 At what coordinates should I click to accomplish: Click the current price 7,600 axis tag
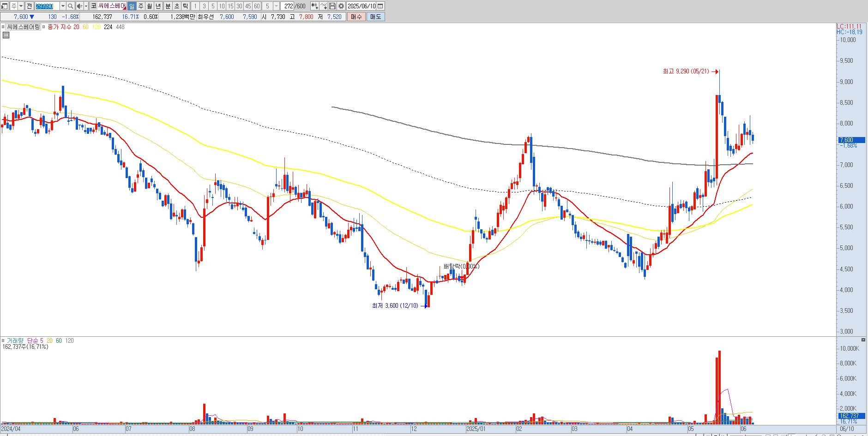(x=851, y=140)
